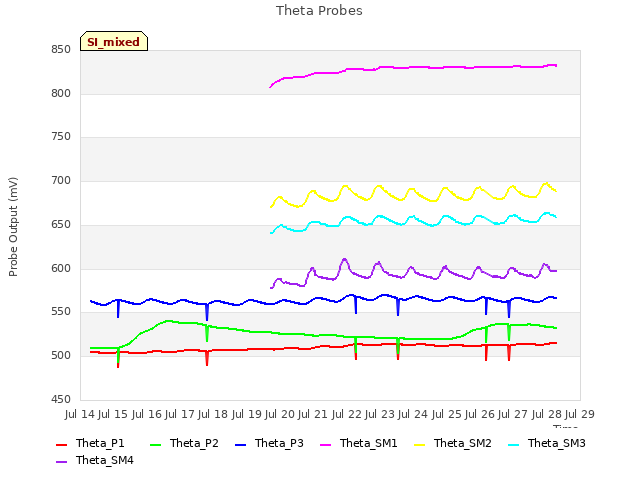
Task: Click the 800 y-axis tick label
Action: tap(61, 93)
